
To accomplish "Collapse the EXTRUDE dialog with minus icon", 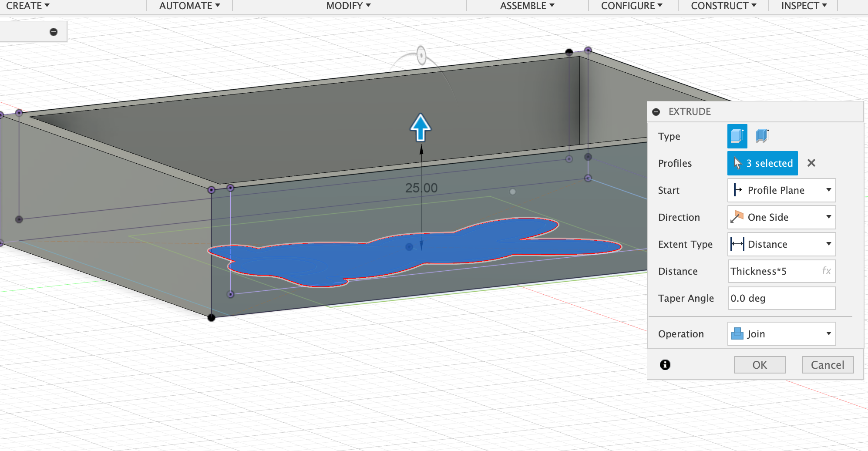I will (656, 112).
